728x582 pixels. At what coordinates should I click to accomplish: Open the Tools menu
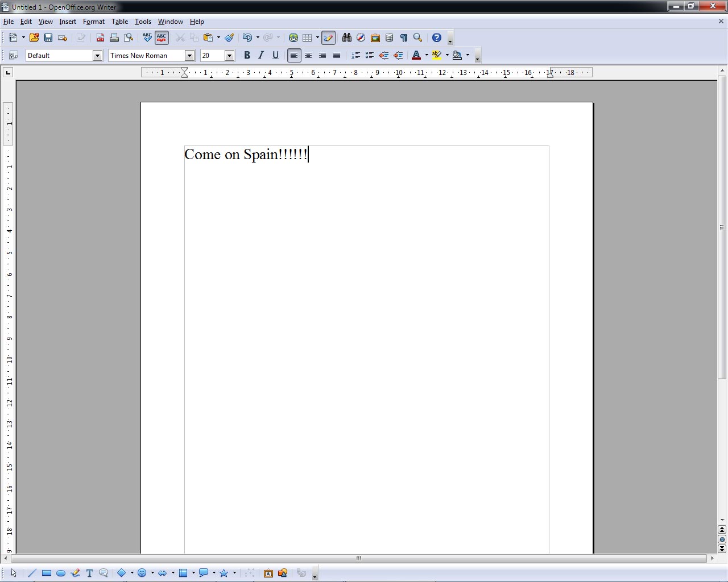click(143, 22)
